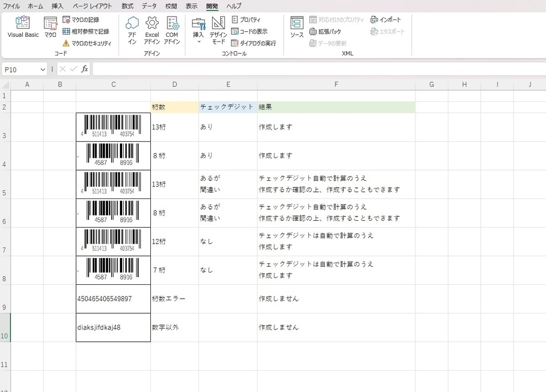Open COM アドイン manager
Viewport: 546px width, 392px height.
pos(172,30)
